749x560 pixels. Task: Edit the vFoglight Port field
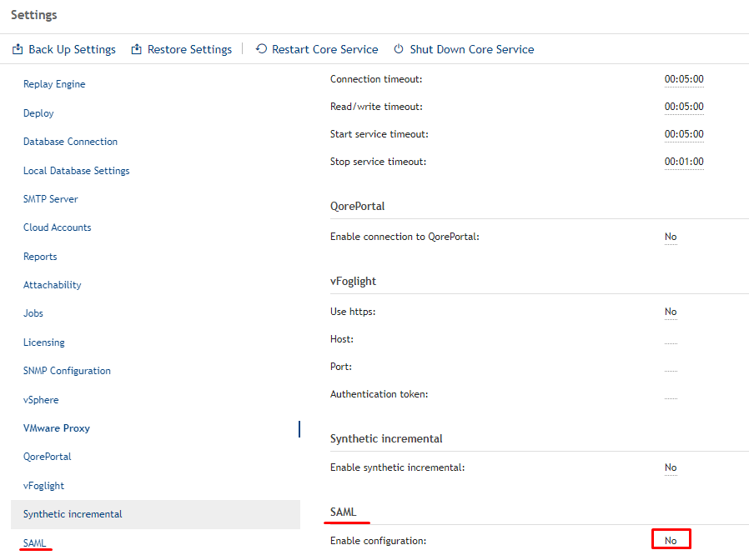671,368
